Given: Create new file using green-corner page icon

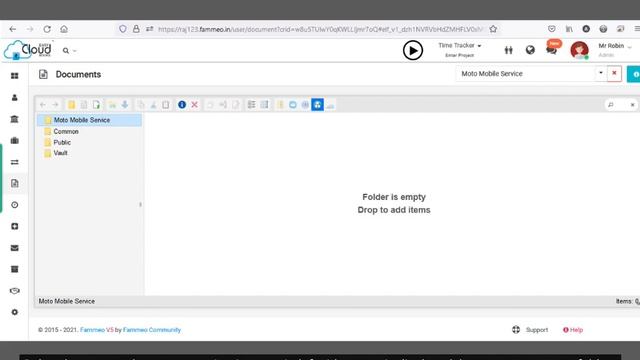Looking at the screenshot, I should (96, 105).
